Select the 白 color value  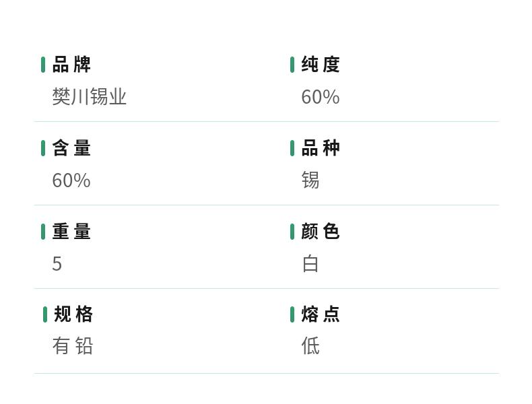[x=310, y=264]
